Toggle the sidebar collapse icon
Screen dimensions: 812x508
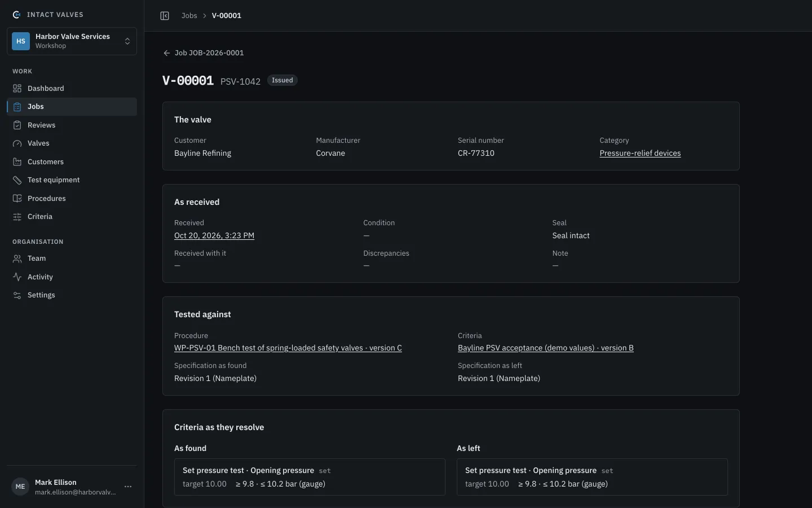click(165, 16)
